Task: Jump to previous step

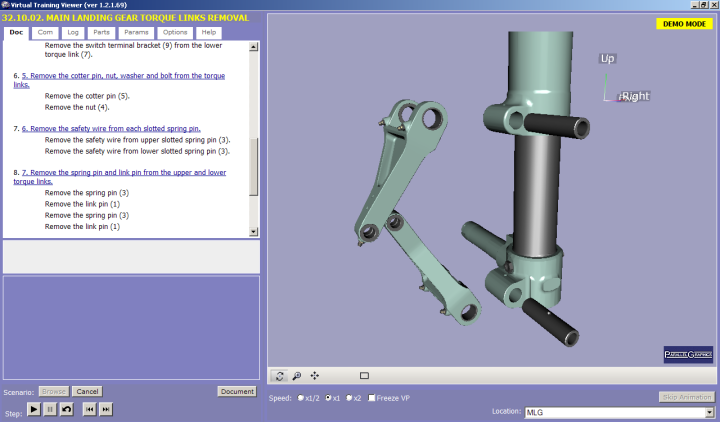Action: 89,409
